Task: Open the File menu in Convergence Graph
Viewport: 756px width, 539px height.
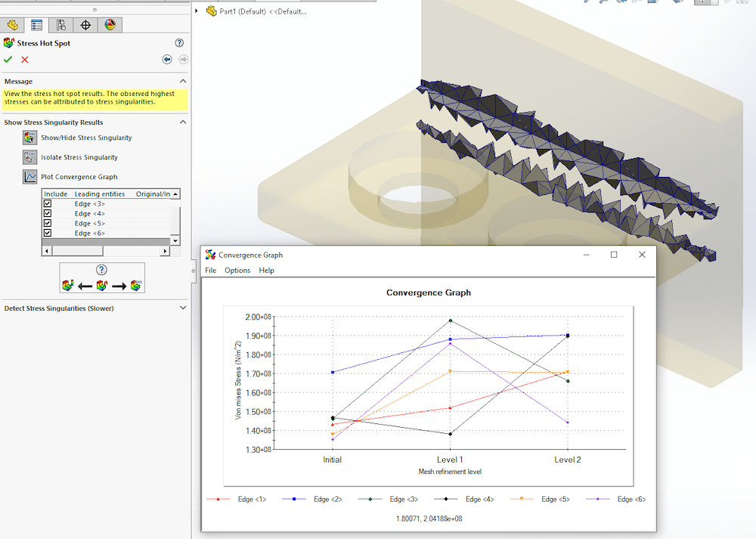Action: [211, 271]
